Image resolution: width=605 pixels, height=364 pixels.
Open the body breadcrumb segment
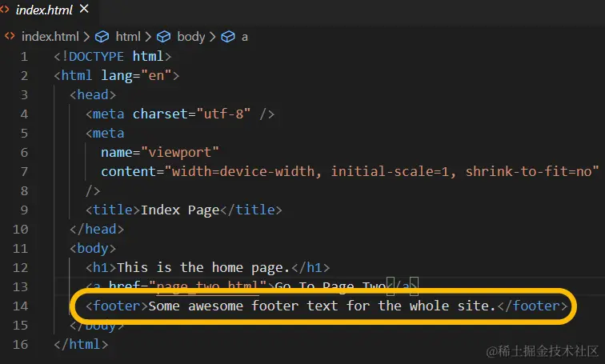[x=191, y=37]
